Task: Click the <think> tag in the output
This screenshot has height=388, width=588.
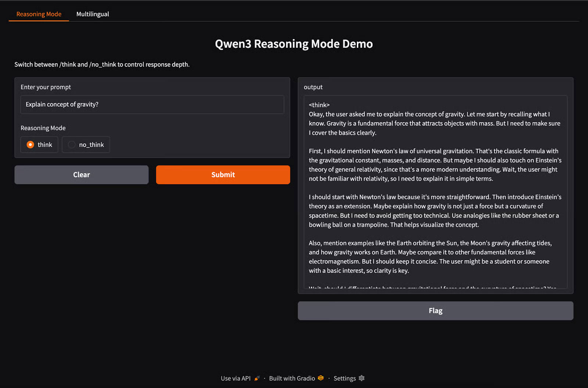Action: pyautogui.click(x=319, y=105)
